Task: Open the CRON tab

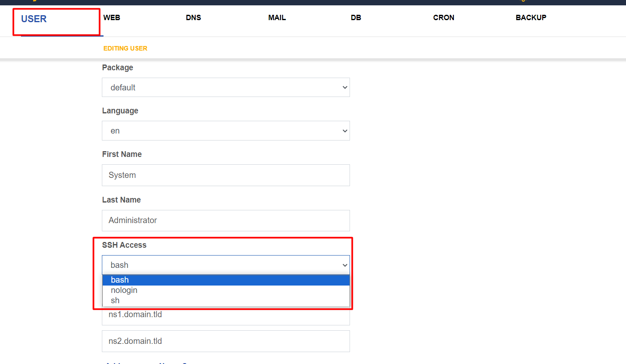Action: [x=444, y=18]
